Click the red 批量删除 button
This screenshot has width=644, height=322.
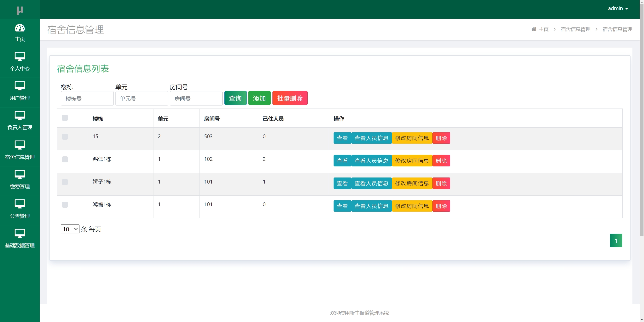point(290,98)
